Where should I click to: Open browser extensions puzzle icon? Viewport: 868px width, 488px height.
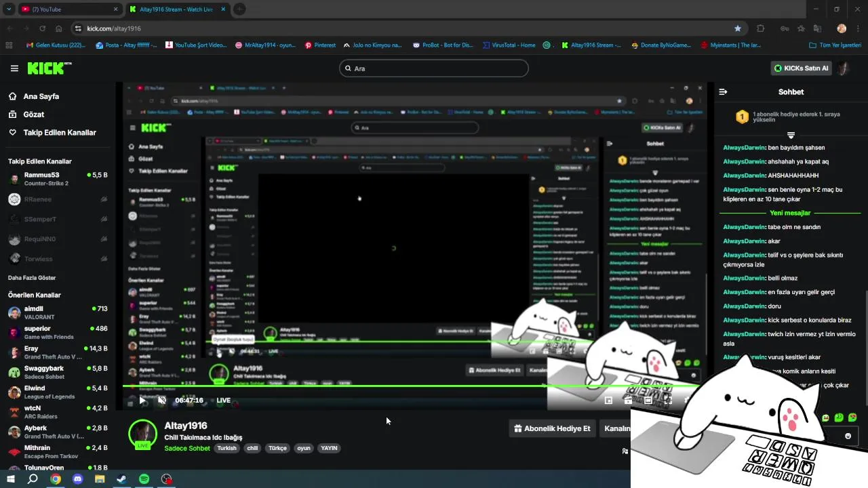761,28
